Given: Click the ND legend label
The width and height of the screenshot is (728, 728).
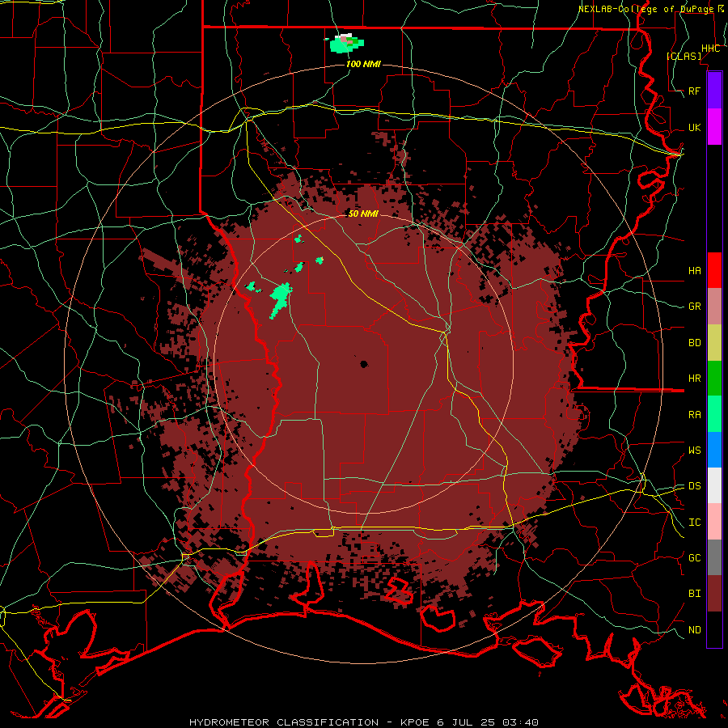Looking at the screenshot, I should 694,630.
